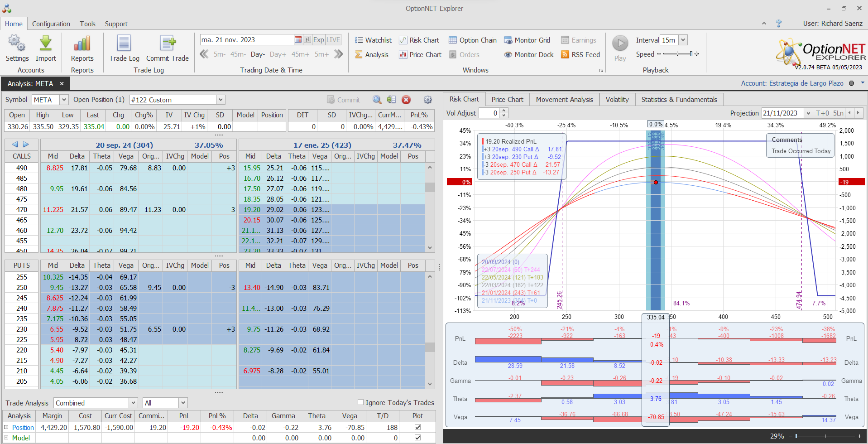This screenshot has height=444, width=868.
Task: Open the account selector dropdown arrow
Action: pyautogui.click(x=863, y=83)
